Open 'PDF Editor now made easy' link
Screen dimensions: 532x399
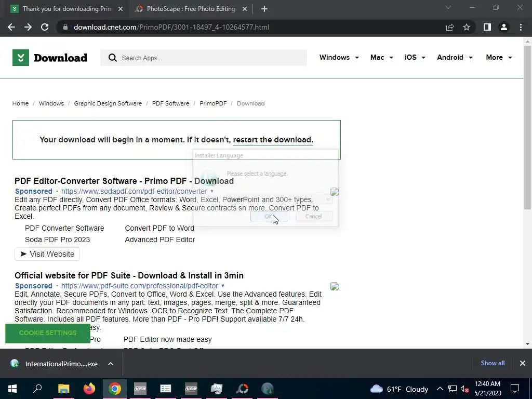point(168,339)
